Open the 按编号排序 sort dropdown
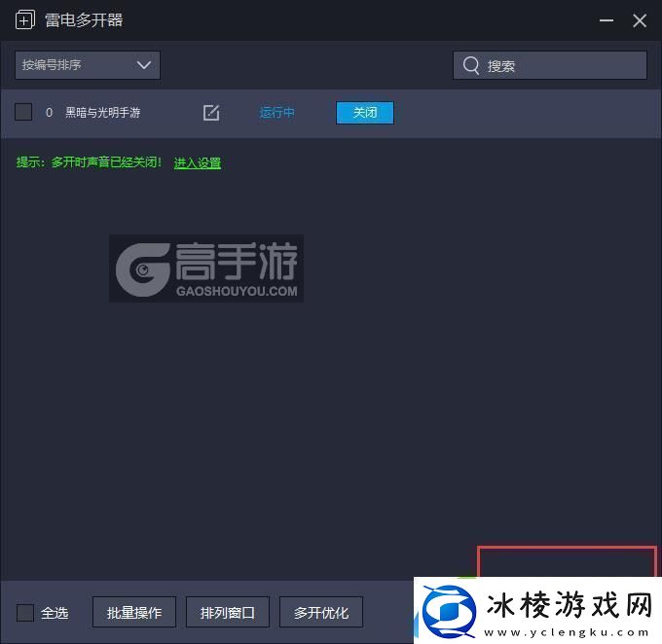This screenshot has height=644, width=662. [88, 65]
